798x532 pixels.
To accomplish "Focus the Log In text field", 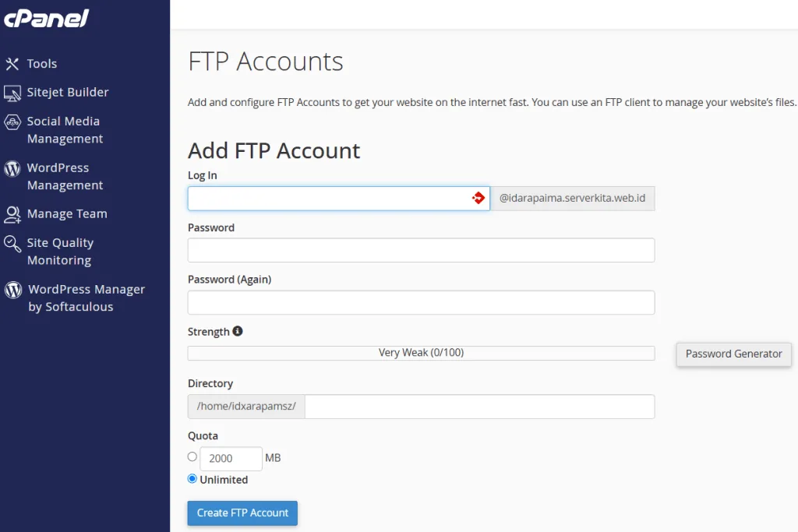I will (327, 199).
